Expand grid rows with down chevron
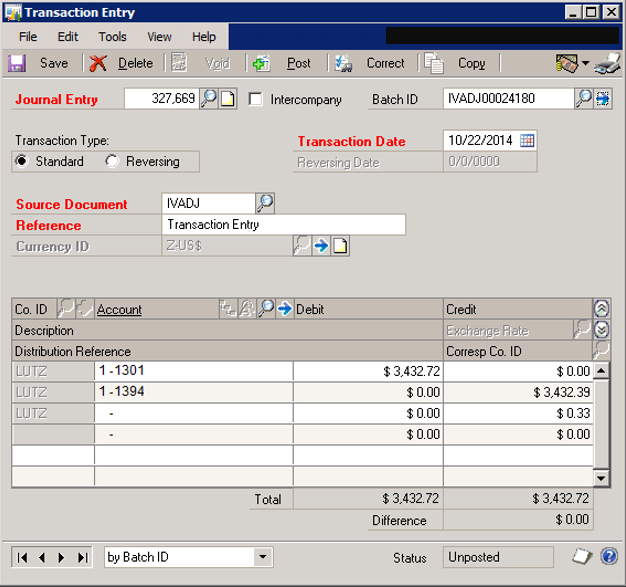The height and width of the screenshot is (587, 626). coord(601,330)
